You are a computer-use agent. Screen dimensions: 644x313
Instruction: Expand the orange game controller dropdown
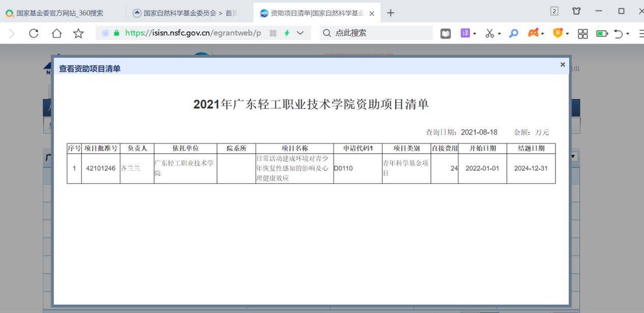[x=543, y=34]
